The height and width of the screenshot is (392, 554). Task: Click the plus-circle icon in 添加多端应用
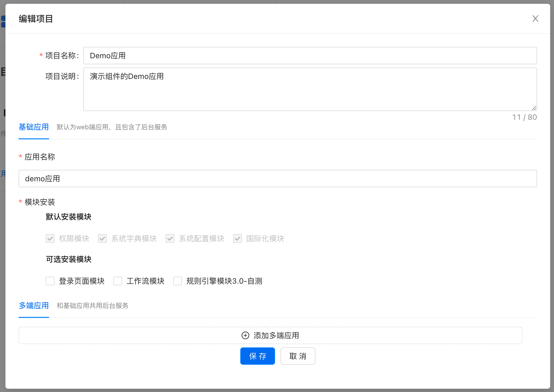(x=245, y=335)
